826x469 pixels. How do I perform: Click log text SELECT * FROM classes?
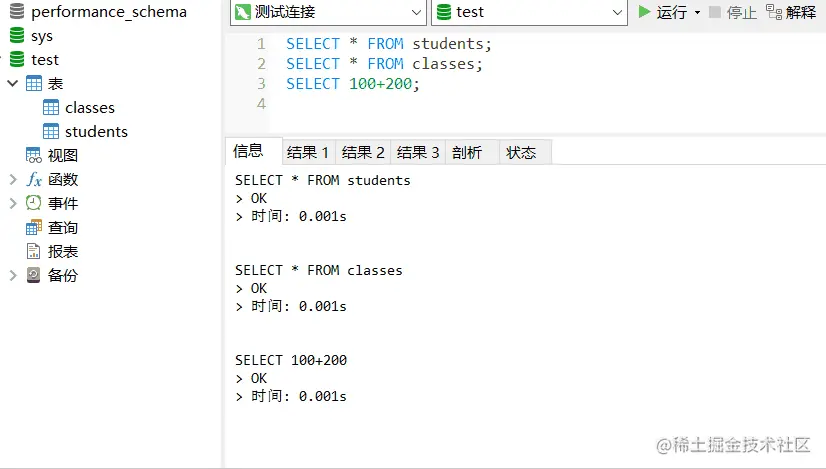pyautogui.click(x=319, y=270)
